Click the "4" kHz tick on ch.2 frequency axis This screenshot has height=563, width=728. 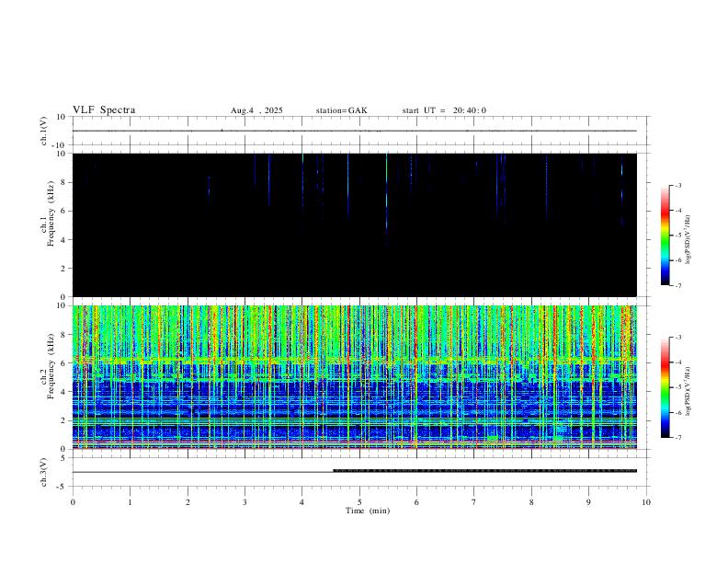pos(64,392)
